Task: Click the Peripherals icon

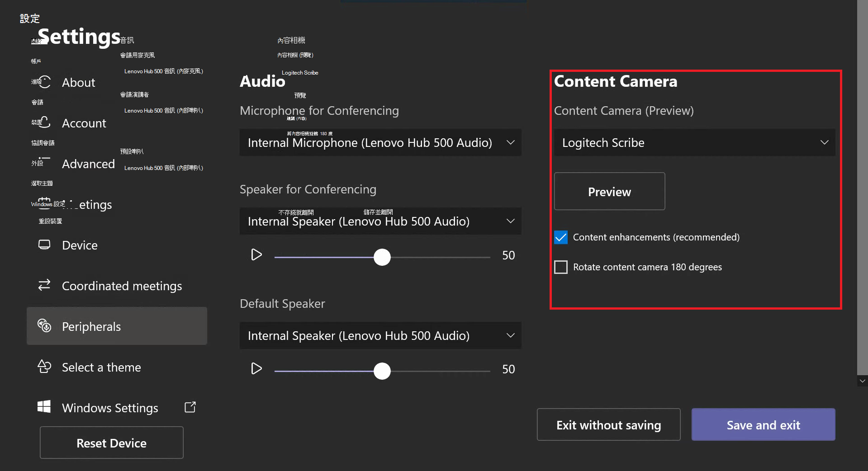Action: tap(44, 325)
